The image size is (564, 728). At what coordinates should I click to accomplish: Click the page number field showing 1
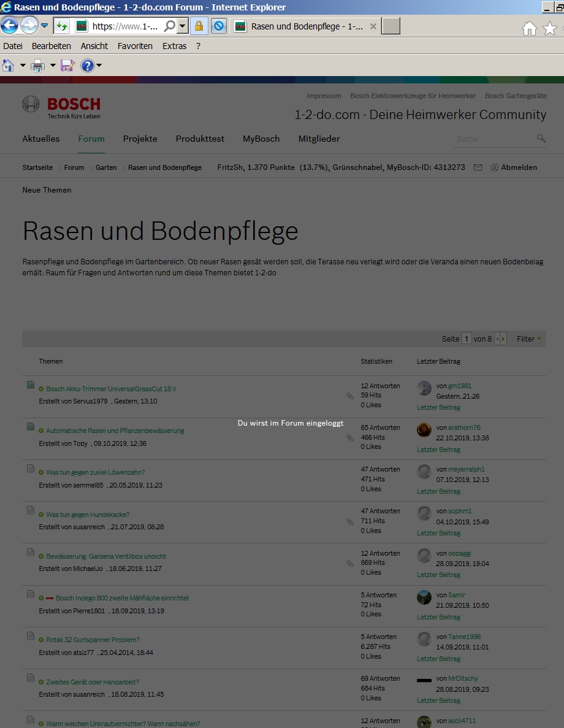coord(467,339)
